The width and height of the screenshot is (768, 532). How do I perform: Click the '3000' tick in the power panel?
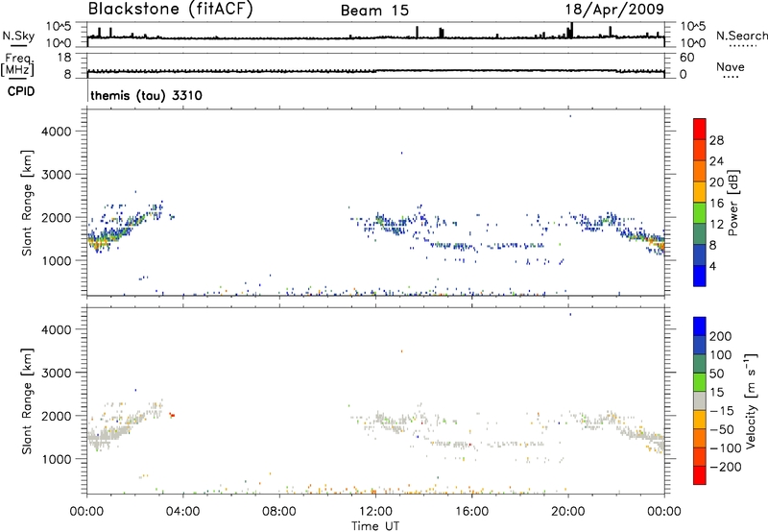56,175
